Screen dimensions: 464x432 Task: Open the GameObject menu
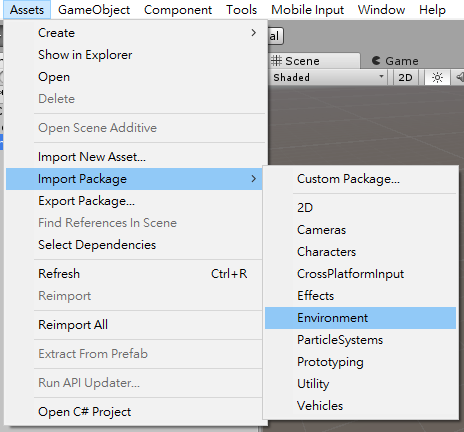pyautogui.click(x=94, y=10)
